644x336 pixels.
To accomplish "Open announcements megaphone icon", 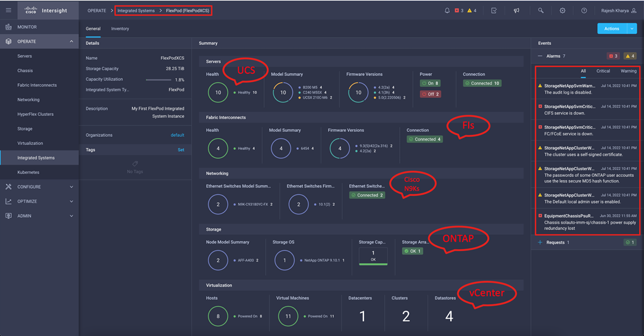I will tap(517, 10).
